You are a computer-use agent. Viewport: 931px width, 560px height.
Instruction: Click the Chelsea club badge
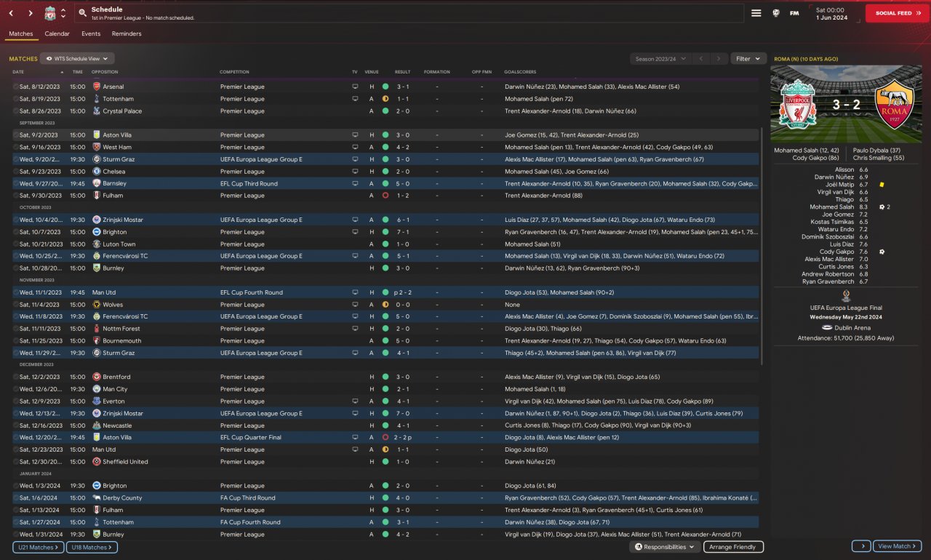coord(97,172)
